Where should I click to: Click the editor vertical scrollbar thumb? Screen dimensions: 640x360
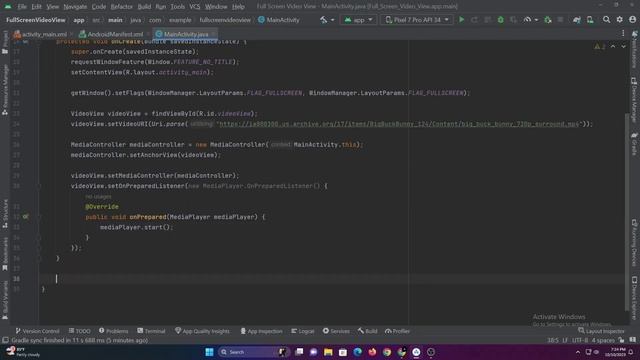(627, 212)
